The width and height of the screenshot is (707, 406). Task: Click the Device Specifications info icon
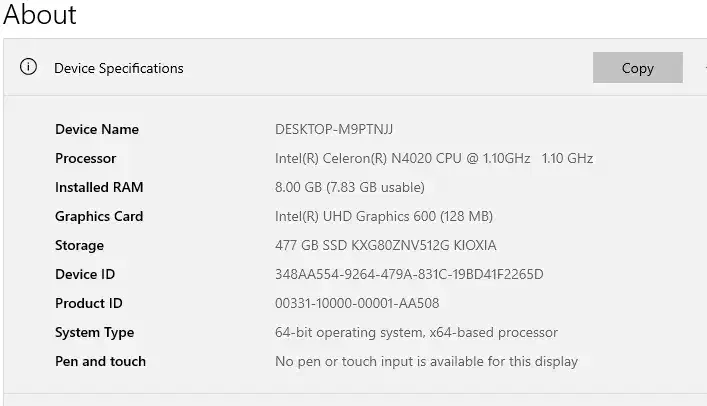(28, 68)
